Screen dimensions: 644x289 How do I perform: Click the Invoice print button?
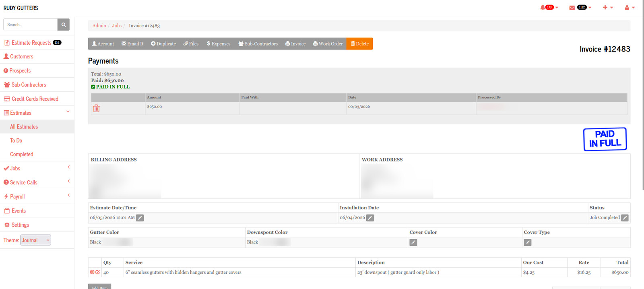[x=295, y=44]
